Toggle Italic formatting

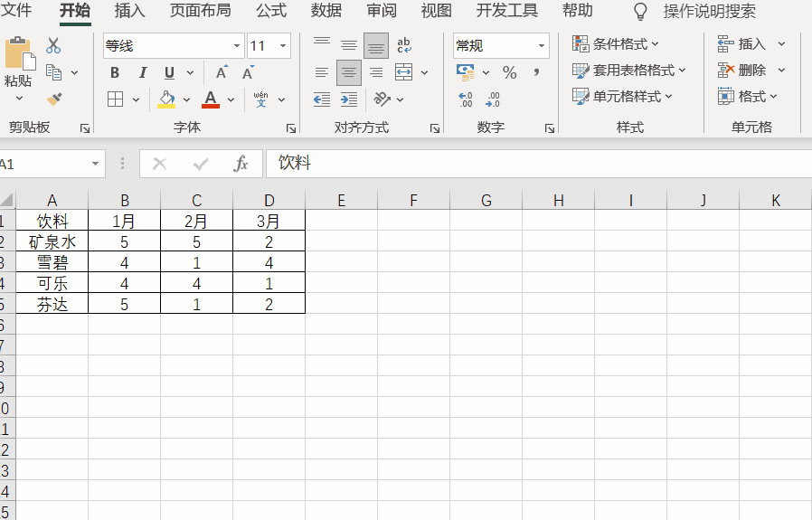coord(143,73)
